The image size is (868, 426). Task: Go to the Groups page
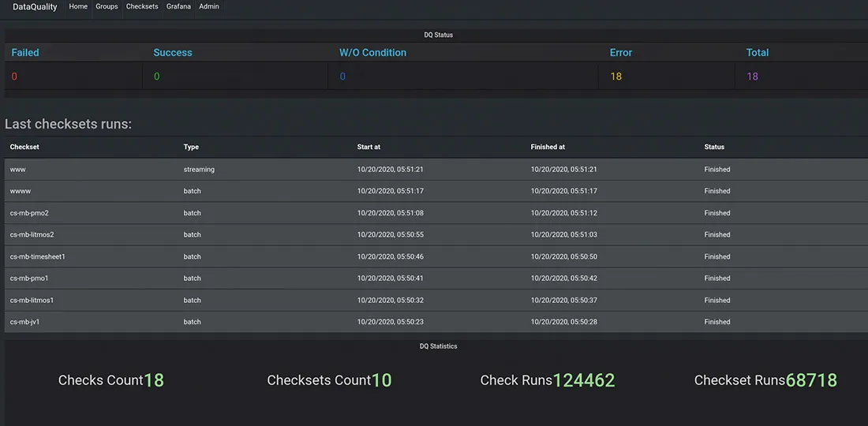click(107, 7)
